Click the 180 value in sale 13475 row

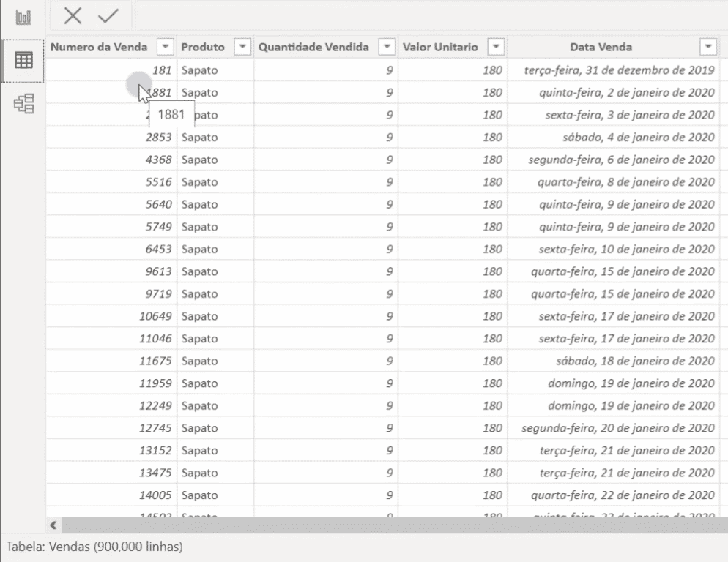(x=492, y=473)
